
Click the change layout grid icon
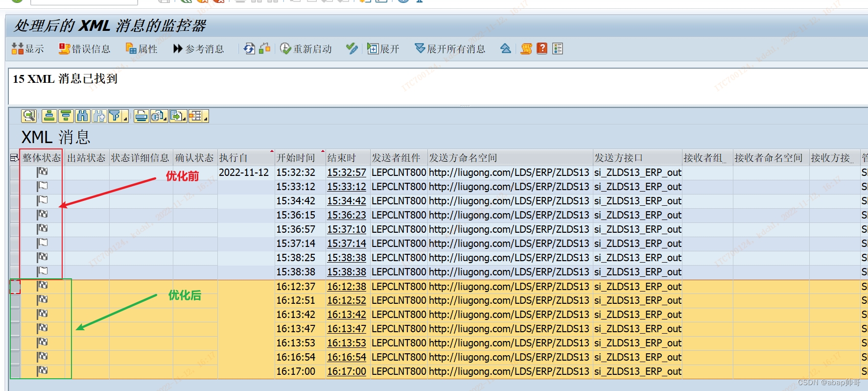click(x=196, y=116)
